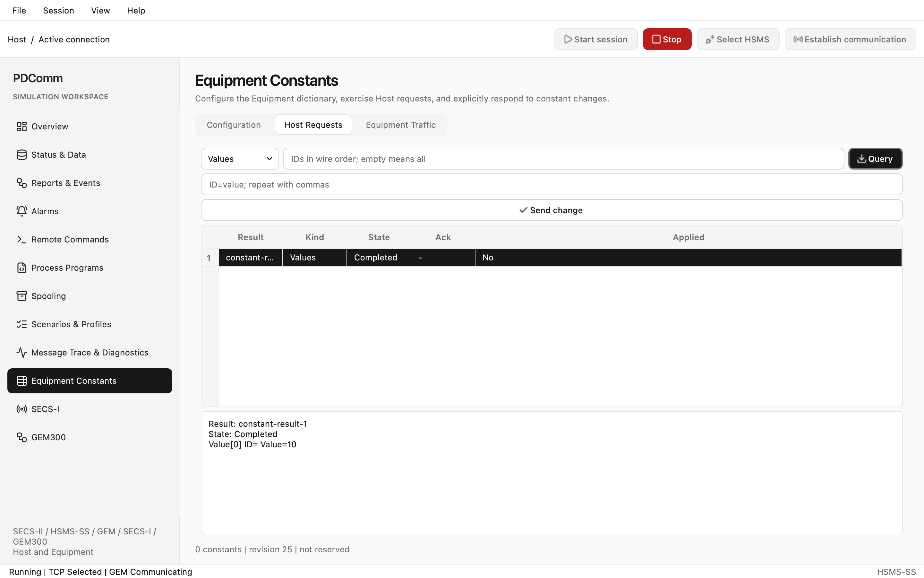Click the Completed state cell
924x578 pixels.
(x=379, y=258)
